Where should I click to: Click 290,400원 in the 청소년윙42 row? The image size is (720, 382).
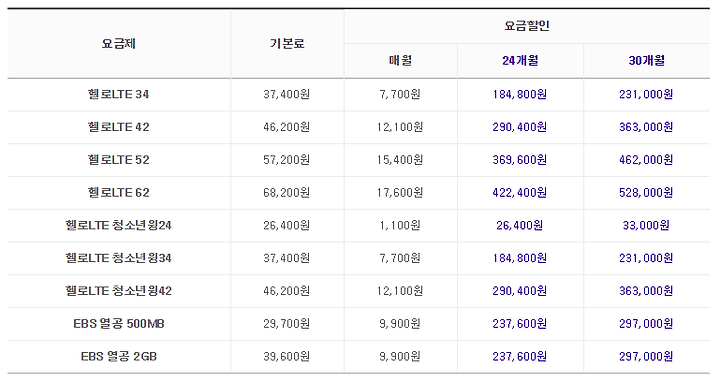(x=520, y=291)
